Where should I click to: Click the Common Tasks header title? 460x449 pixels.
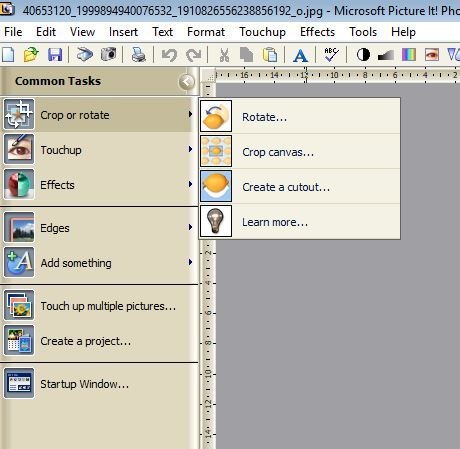(58, 81)
